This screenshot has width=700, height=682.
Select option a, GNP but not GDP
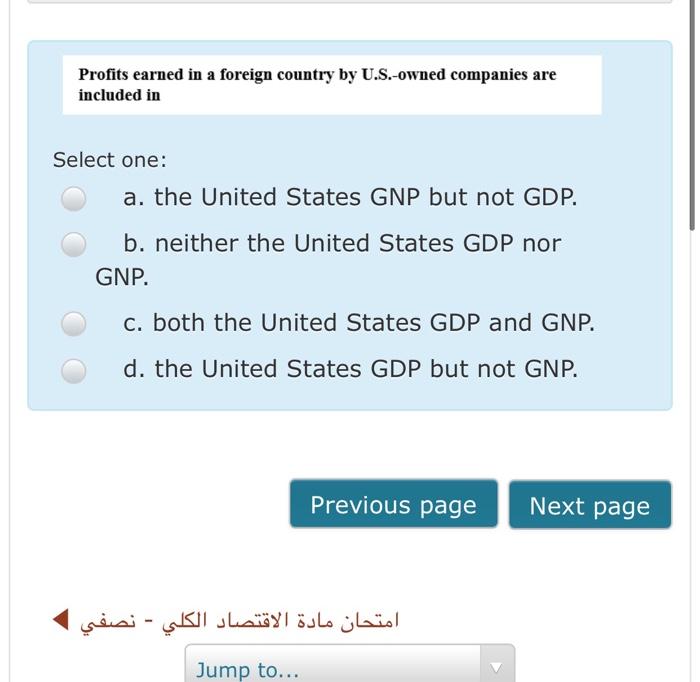click(x=74, y=198)
